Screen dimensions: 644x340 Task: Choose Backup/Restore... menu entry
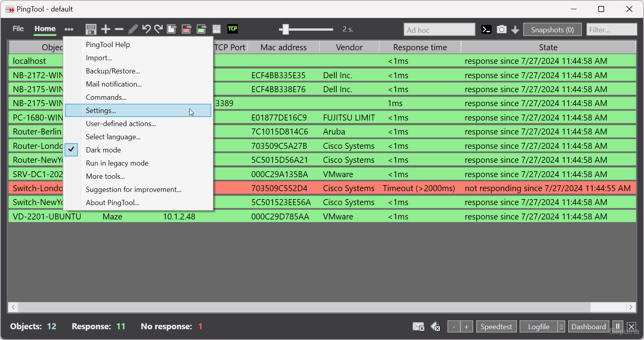click(113, 71)
